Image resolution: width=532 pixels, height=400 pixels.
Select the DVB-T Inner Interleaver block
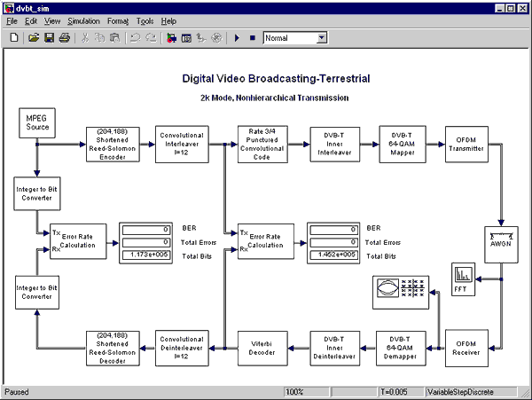tap(334, 145)
